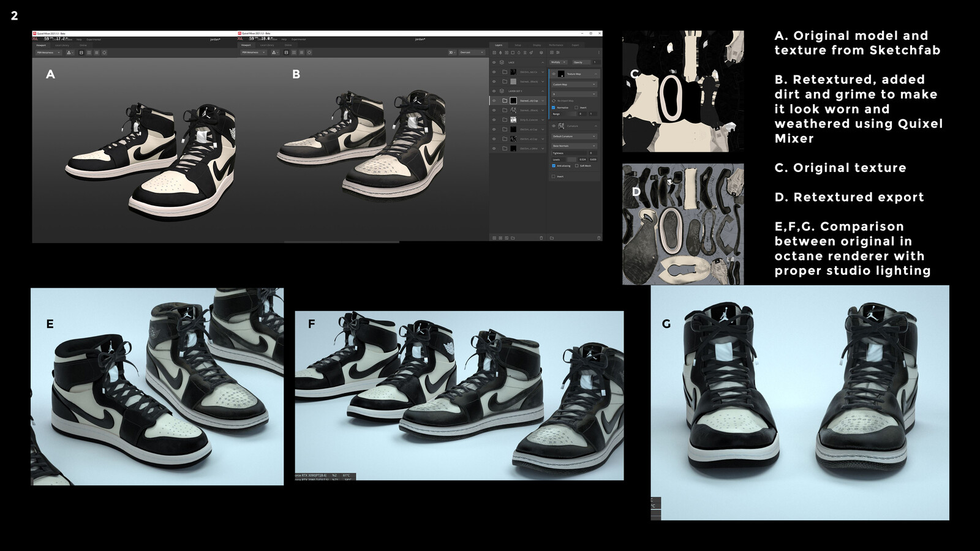Click Levels value field 0.524
The image size is (980, 551).
[582, 160]
